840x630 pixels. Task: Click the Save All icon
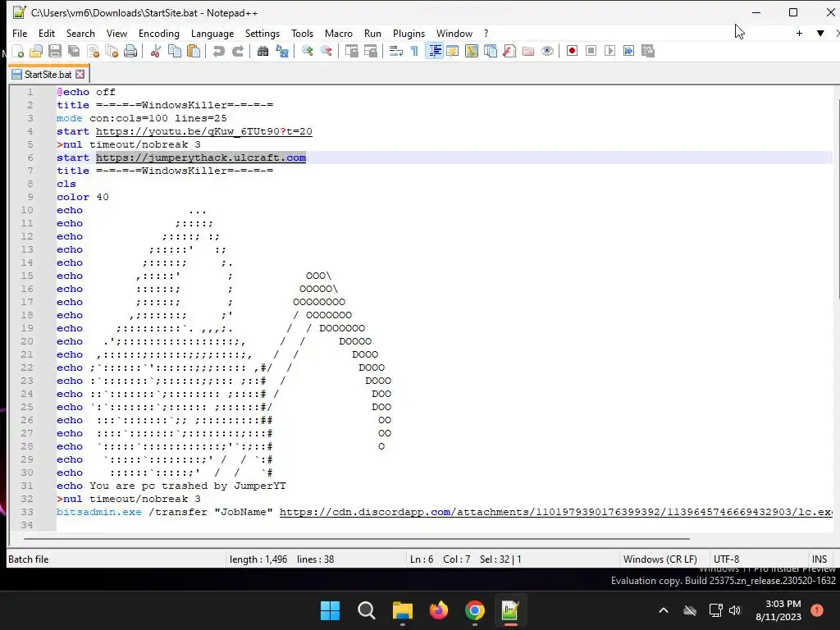(x=73, y=52)
